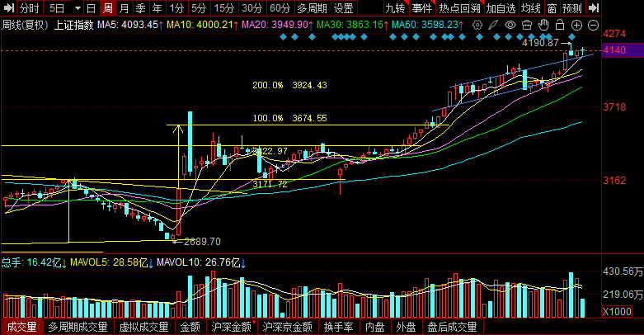Viewport: 644px width, 335px height.
Task: Select the 15分 period tab
Action: point(224,8)
